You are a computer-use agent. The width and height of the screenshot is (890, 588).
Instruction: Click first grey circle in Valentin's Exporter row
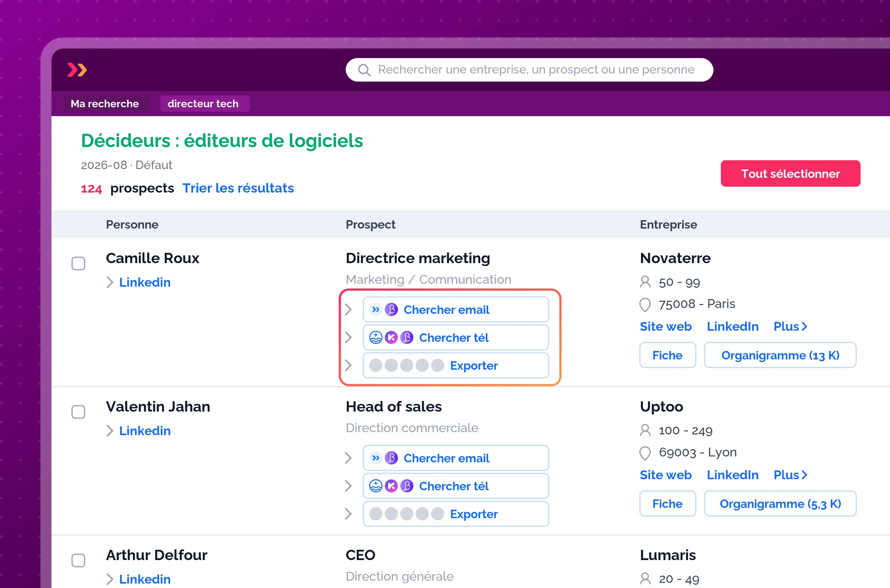[x=375, y=514]
